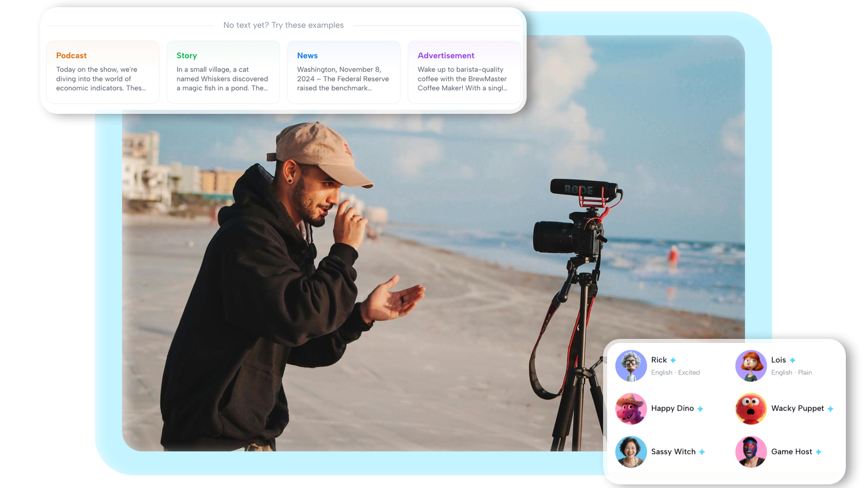Select the Happy Dino avatar icon
The width and height of the screenshot is (868, 488).
point(631,408)
